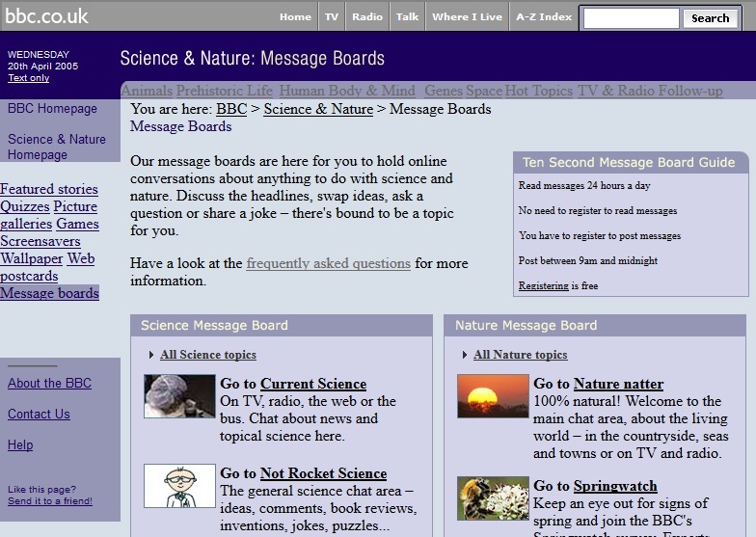This screenshot has width=756, height=537.
Task: Open Where I Live navigation item
Action: tap(467, 17)
